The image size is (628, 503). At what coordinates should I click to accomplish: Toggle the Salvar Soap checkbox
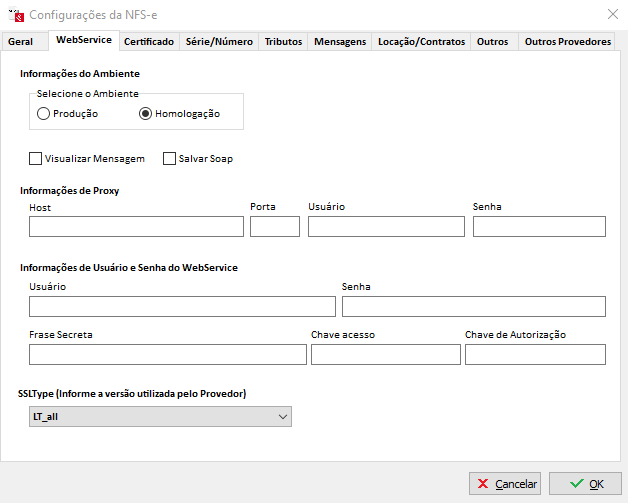[169, 158]
